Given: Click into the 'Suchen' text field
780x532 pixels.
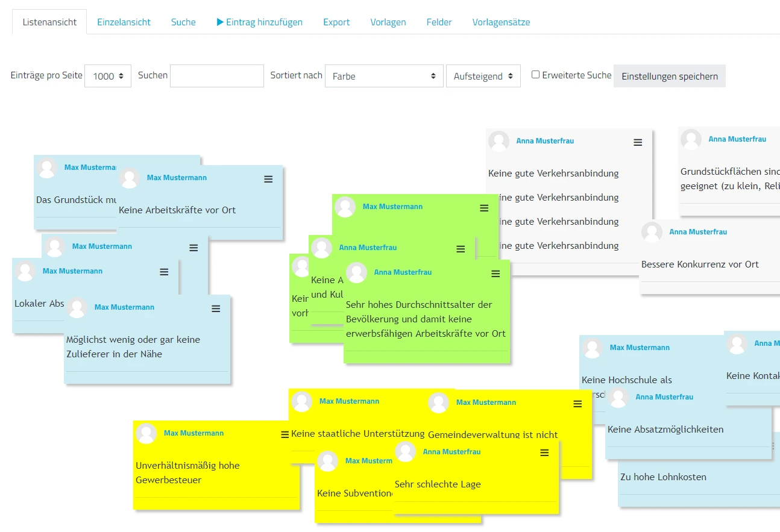Looking at the screenshot, I should [216, 77].
